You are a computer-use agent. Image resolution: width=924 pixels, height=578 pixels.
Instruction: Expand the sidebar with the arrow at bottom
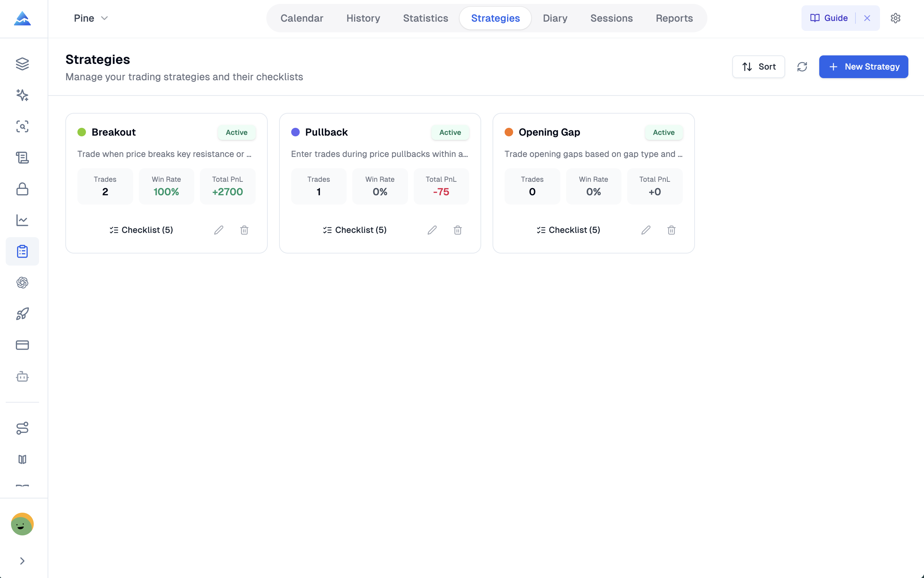(22, 560)
